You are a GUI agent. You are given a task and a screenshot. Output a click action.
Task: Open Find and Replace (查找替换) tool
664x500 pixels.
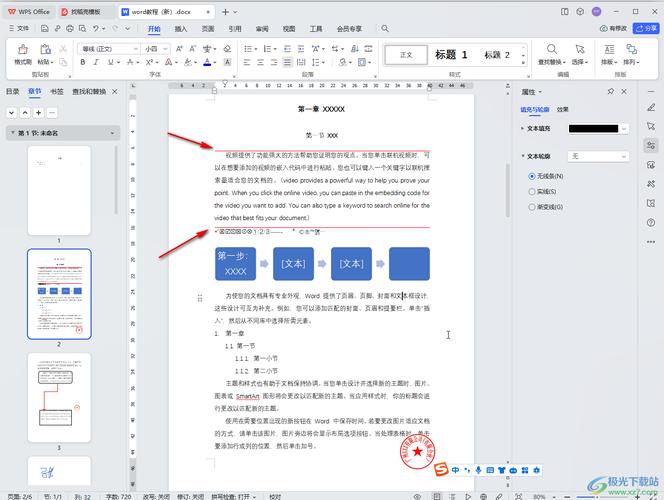pos(548,52)
